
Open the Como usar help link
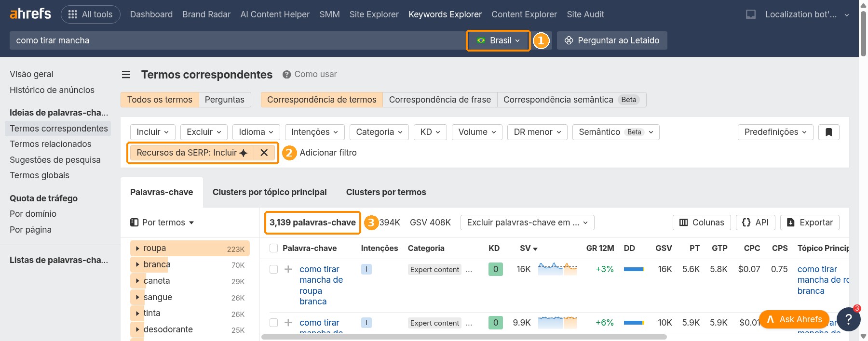310,74
